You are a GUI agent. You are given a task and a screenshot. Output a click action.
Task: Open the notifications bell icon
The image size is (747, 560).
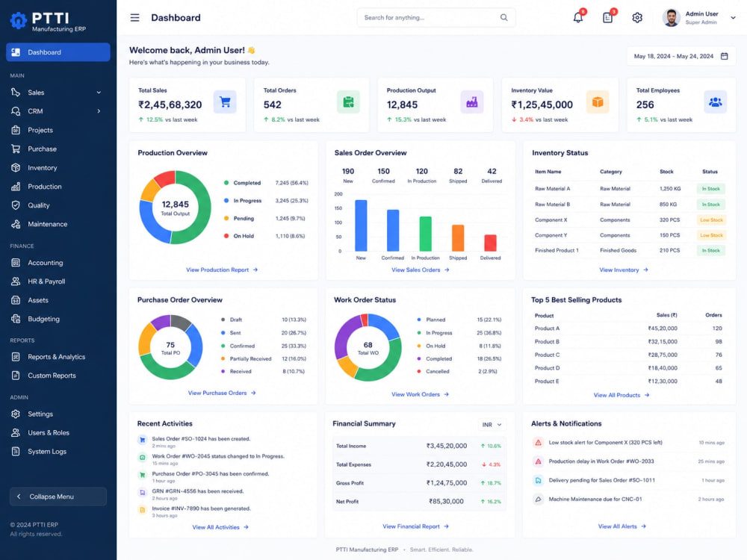click(x=578, y=18)
